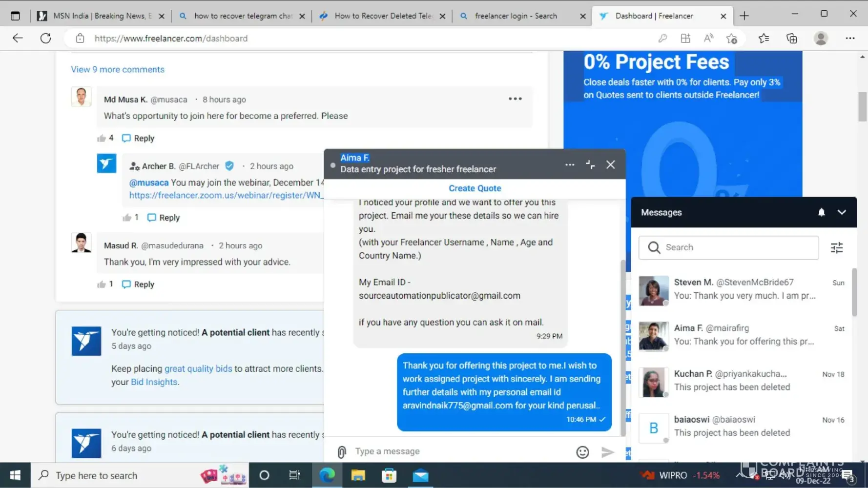This screenshot has width=868, height=488.
Task: Open more options on Md Musa's comment
Action: point(515,99)
